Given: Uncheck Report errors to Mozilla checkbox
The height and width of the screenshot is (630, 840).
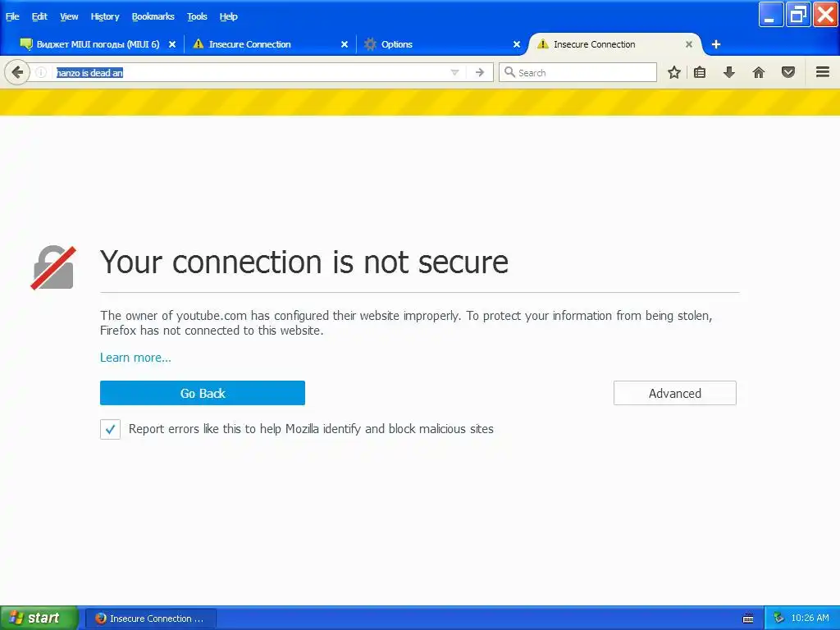Looking at the screenshot, I should (111, 429).
